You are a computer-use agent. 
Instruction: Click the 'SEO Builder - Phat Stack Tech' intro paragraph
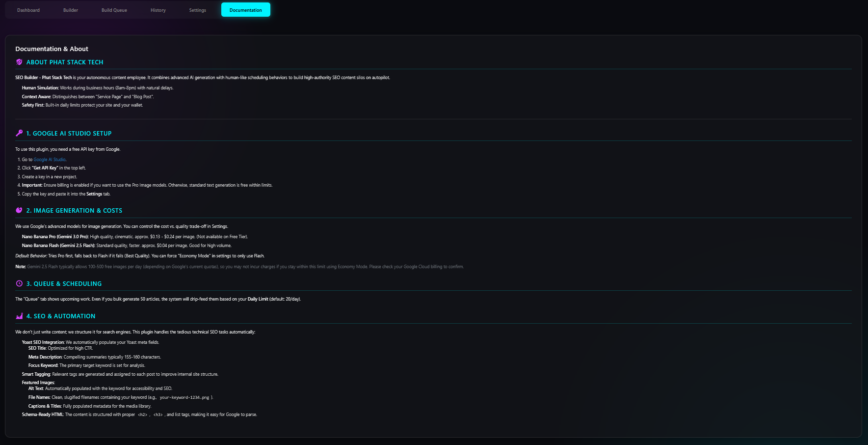203,78
